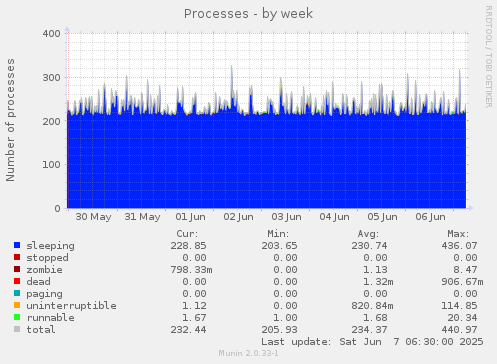Click the 'Munin 2.0.33-1' version footer
Viewport: 497px width, 364px height.
click(248, 353)
